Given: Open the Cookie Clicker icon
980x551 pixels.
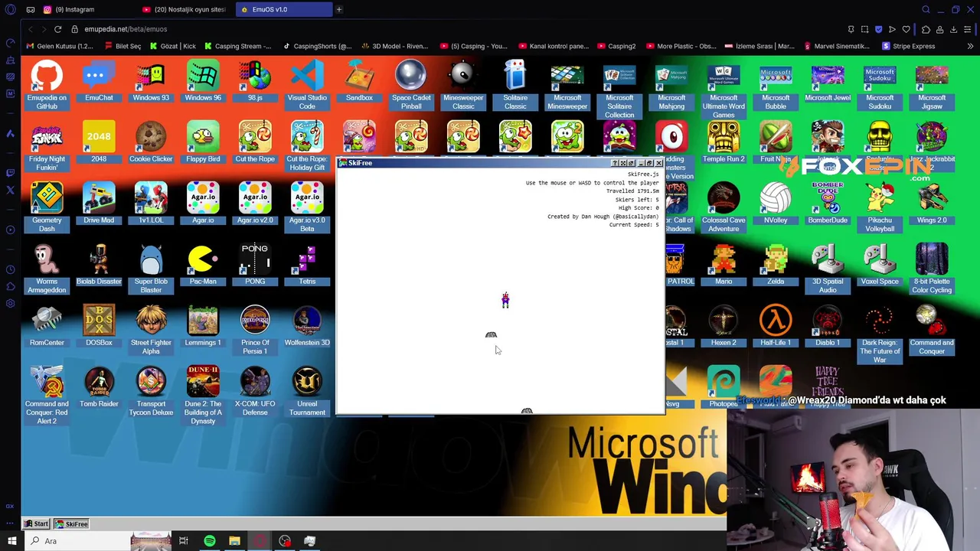Looking at the screenshot, I should (151, 142).
